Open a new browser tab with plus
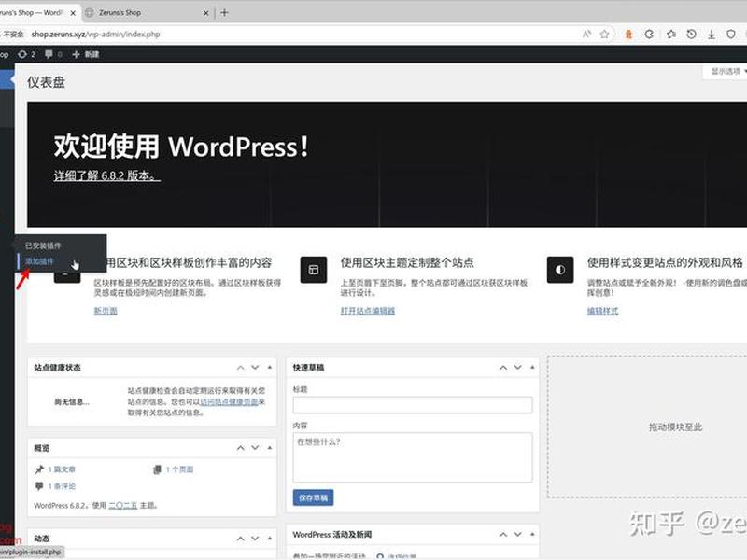Viewport: 747px width, 560px height. [x=224, y=13]
